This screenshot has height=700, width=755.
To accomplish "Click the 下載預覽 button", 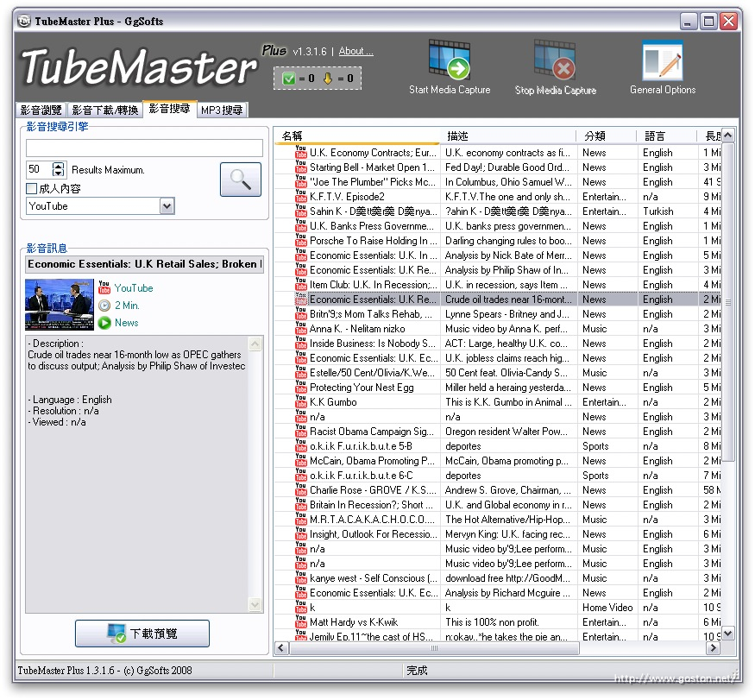I will [142, 633].
